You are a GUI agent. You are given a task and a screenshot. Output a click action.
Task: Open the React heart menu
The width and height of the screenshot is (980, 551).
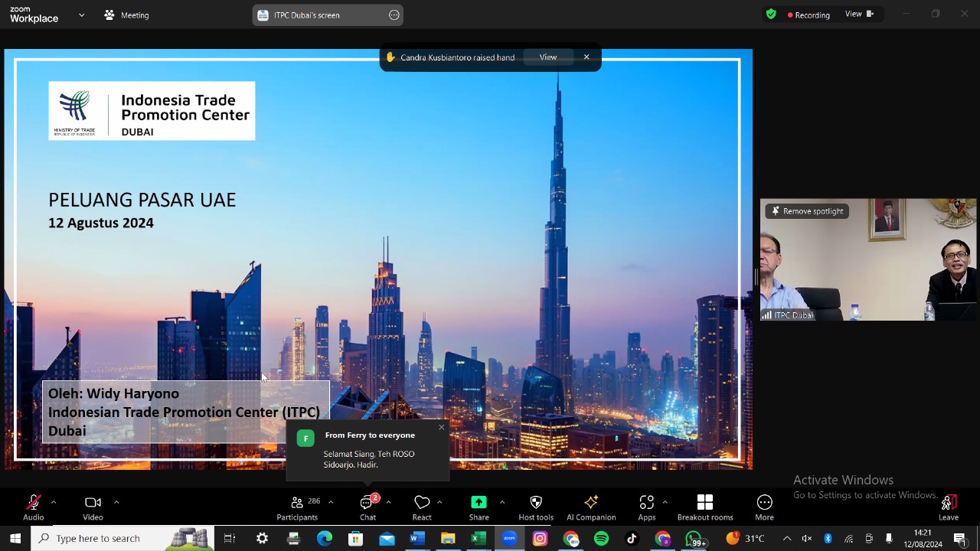click(422, 507)
